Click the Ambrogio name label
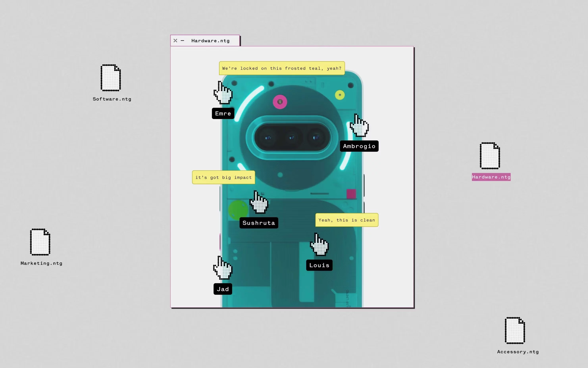 coord(359,146)
